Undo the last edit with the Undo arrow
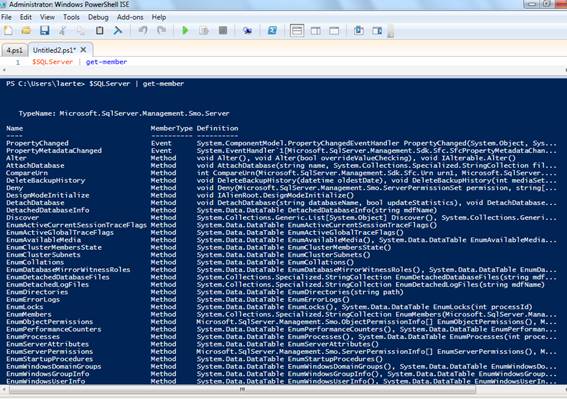Screen dimensions: 567x399 click(143, 30)
